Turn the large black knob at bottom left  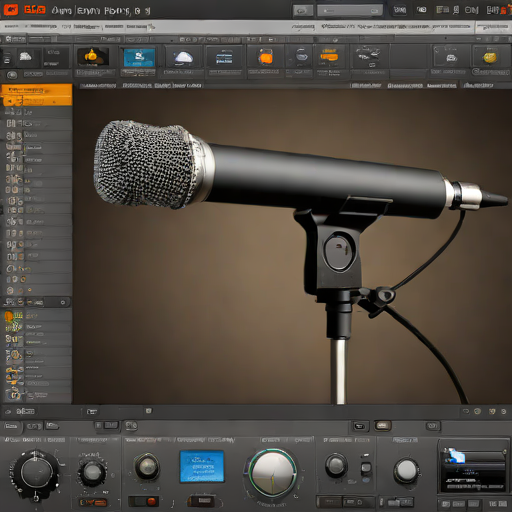pyautogui.click(x=36, y=472)
